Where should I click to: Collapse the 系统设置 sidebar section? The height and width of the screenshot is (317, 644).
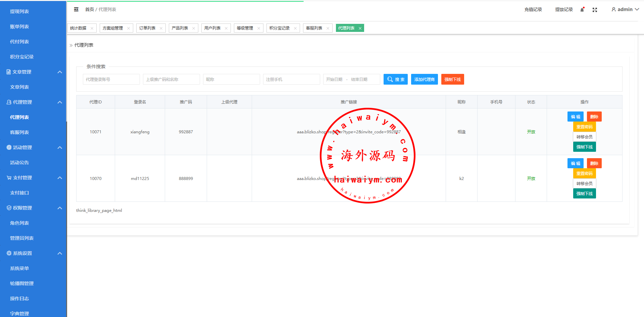60,253
